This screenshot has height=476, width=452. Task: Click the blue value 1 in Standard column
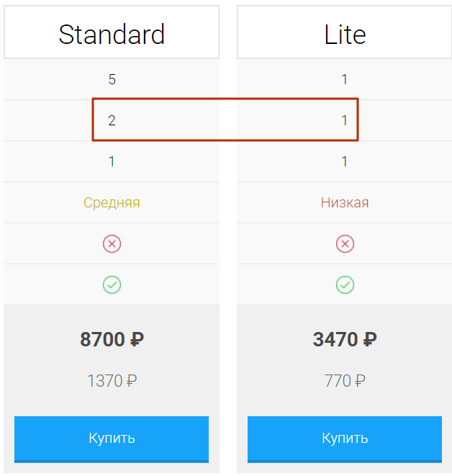112,161
